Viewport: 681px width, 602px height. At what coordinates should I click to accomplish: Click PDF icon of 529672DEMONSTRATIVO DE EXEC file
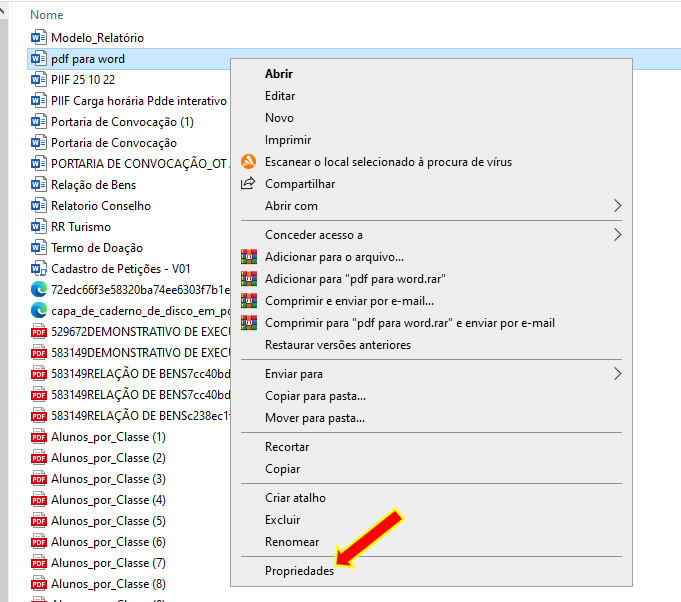pyautogui.click(x=39, y=331)
